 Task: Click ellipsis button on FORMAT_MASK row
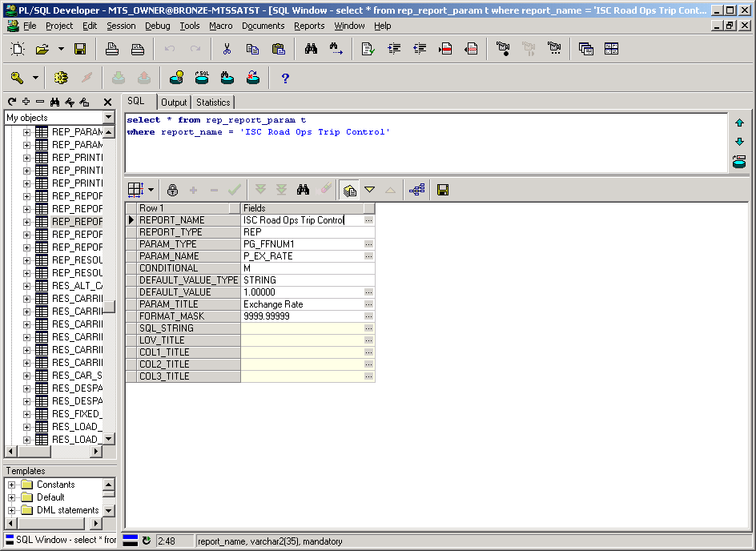[x=368, y=316]
